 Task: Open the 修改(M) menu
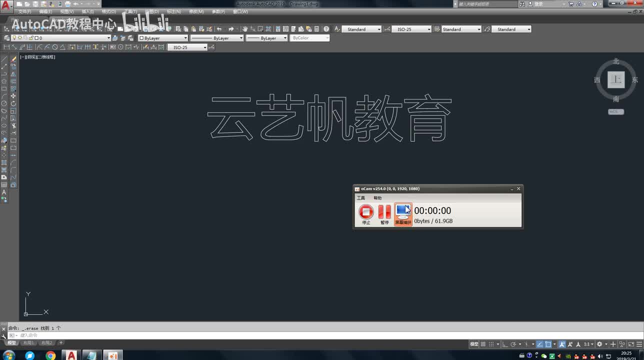196,11
